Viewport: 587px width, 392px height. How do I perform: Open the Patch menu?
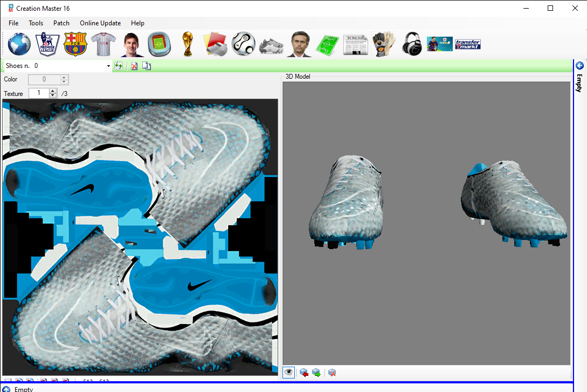(x=61, y=23)
